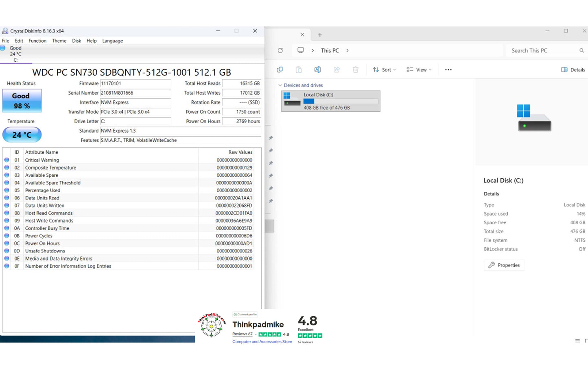Open the Function menu in CrystalDiskInfo
This screenshot has width=588, height=369.
37,41
